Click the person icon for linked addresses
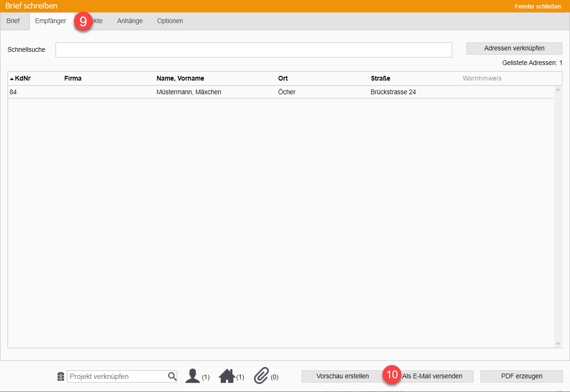 coord(193,376)
